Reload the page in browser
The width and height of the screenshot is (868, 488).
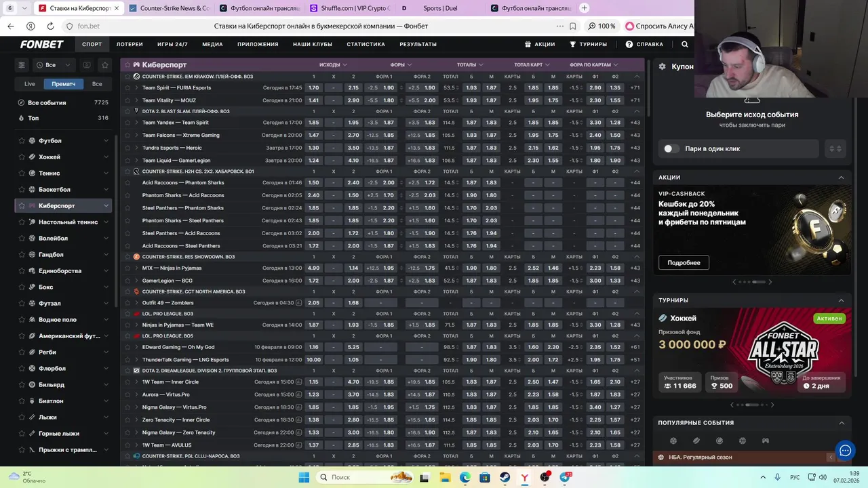click(50, 26)
